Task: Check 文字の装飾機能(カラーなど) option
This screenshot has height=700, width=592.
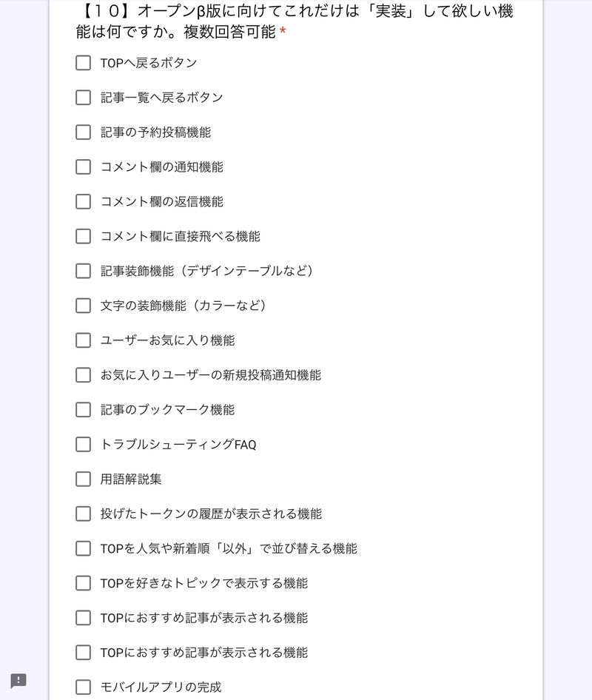Action: pos(83,306)
